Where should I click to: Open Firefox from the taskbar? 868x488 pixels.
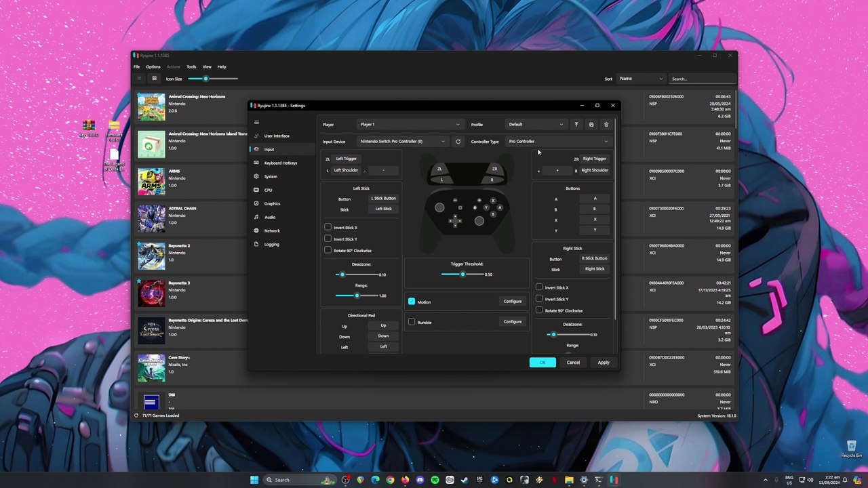click(x=405, y=480)
